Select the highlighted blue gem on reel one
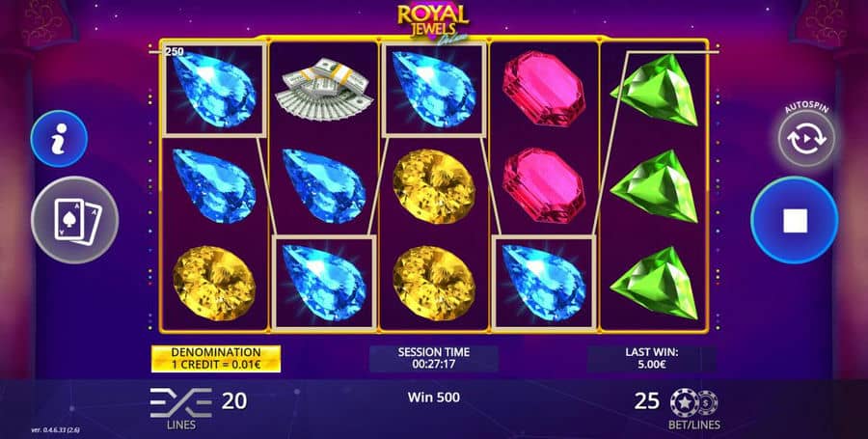Image resolution: width=868 pixels, height=439 pixels. click(214, 90)
